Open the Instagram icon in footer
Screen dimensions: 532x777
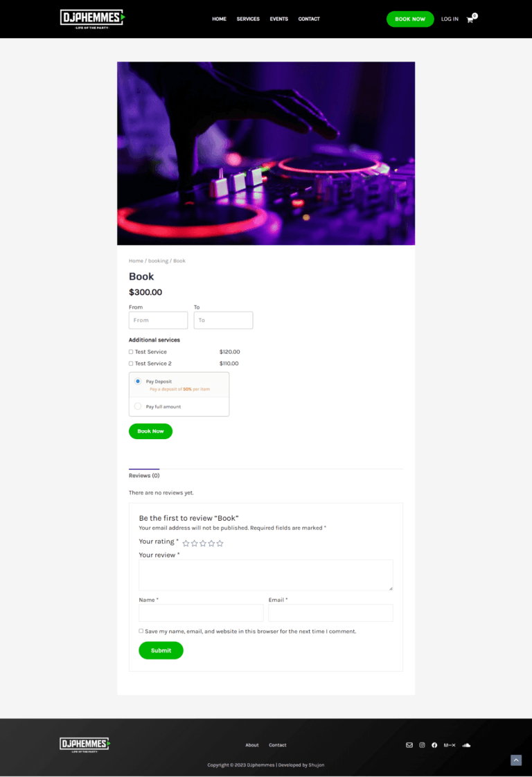click(422, 744)
